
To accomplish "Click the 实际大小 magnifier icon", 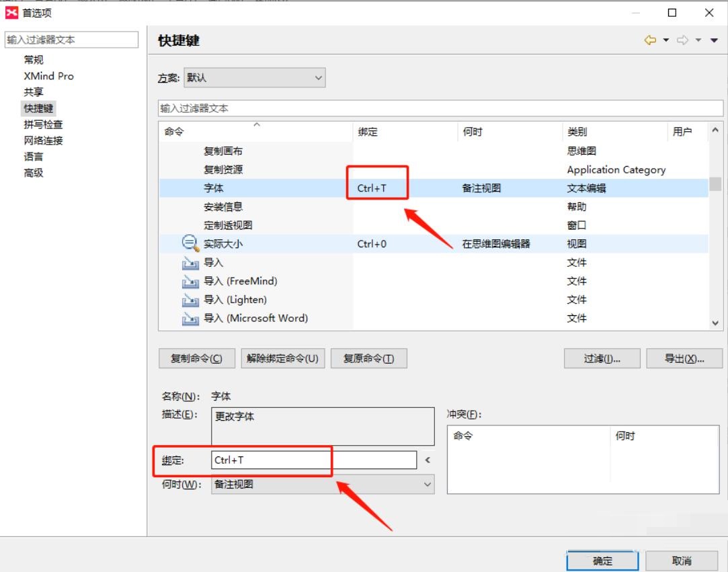I will tap(190, 243).
